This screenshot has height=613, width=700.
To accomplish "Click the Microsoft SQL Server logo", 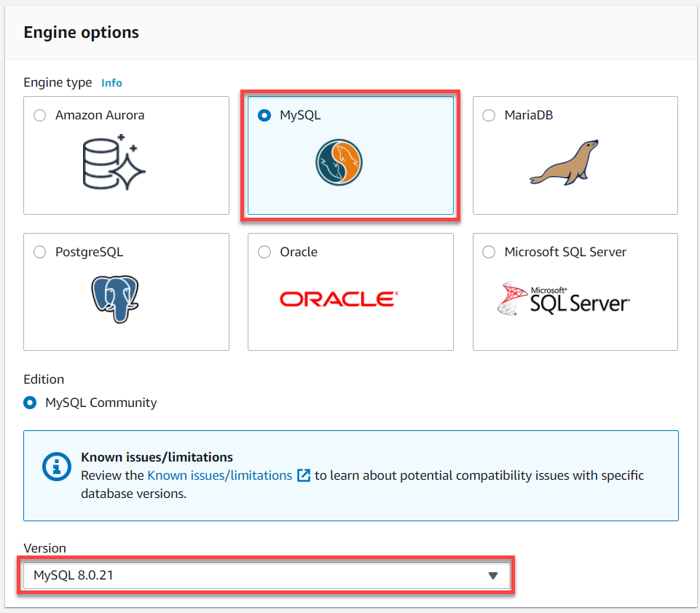I will tap(563, 298).
